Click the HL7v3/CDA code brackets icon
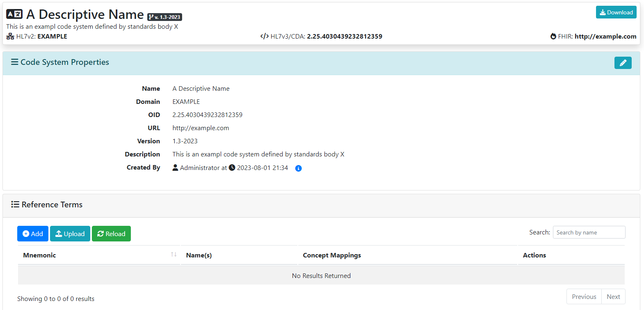Screen dimensions: 644x310 click(265, 37)
